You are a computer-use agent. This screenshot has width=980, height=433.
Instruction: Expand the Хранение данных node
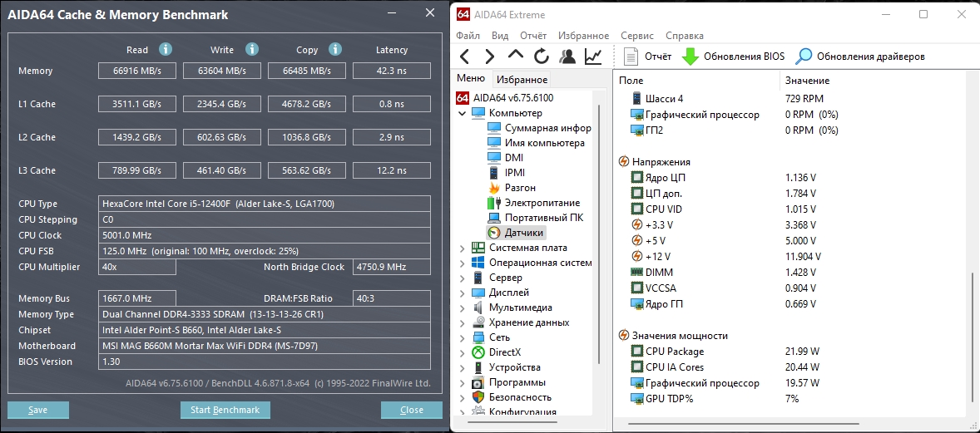[462, 323]
